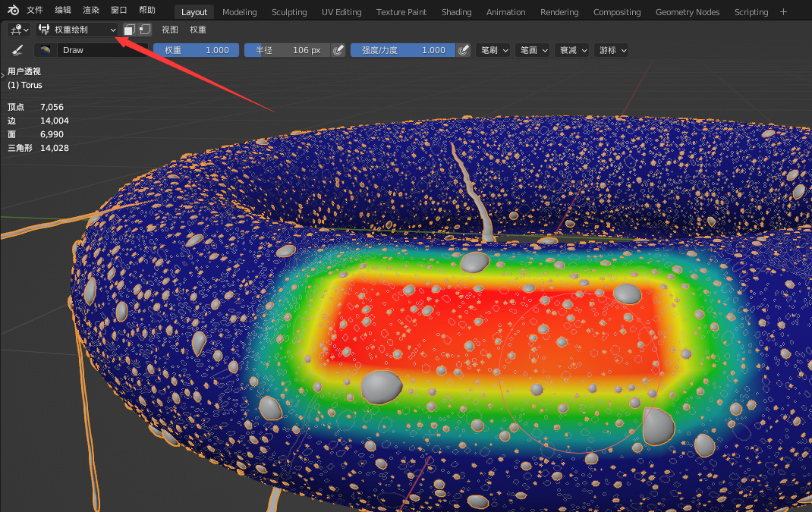Expand the 游标 cursor dropdown
The width and height of the screenshot is (812, 512).
click(612, 50)
